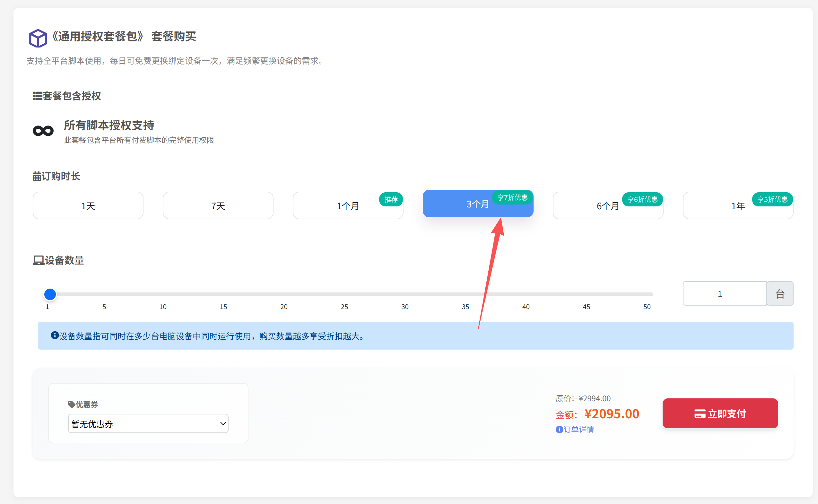Click the calendar icon beside 订购时长

[37, 176]
